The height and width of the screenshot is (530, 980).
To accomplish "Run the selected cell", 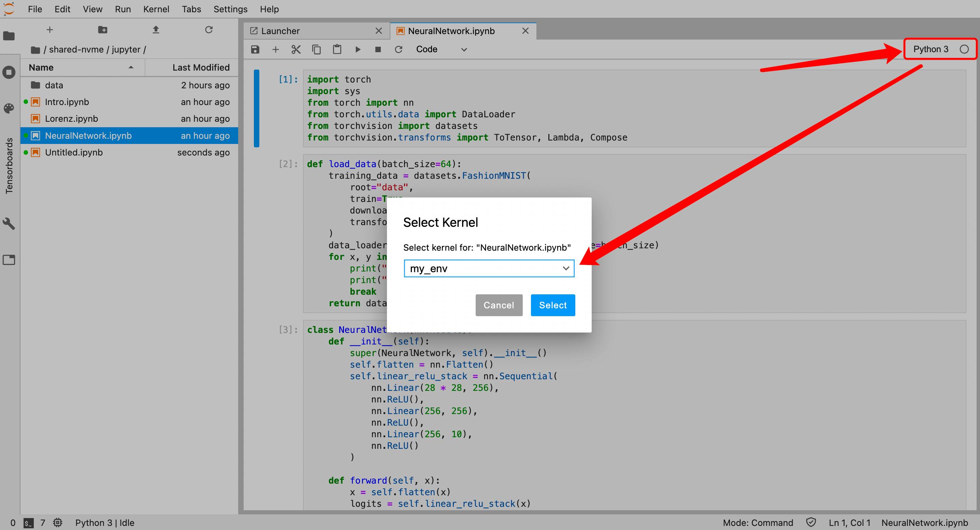I will click(358, 49).
